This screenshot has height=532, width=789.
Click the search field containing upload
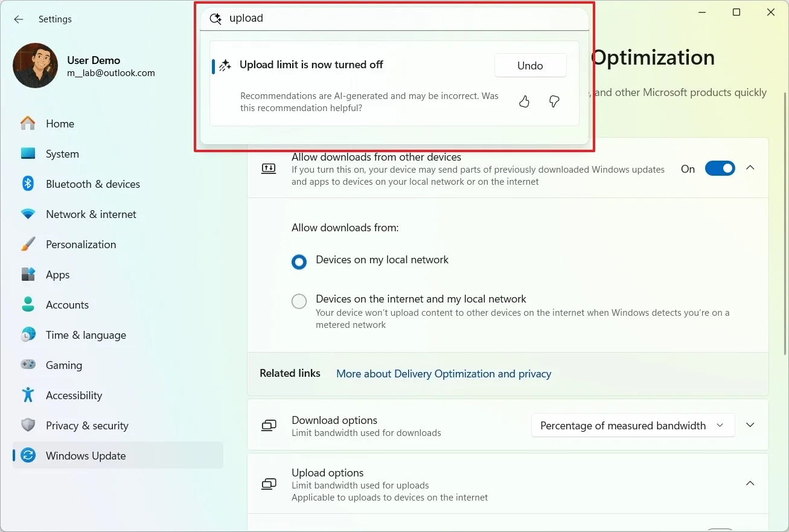[398, 19]
